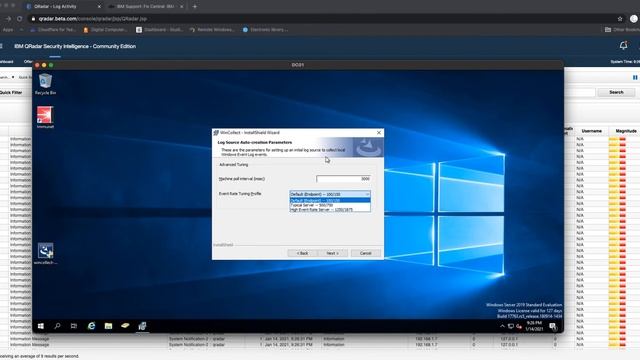The height and width of the screenshot is (360, 640).
Task: Open Task View on Windows taskbar
Action: [x=73, y=326]
